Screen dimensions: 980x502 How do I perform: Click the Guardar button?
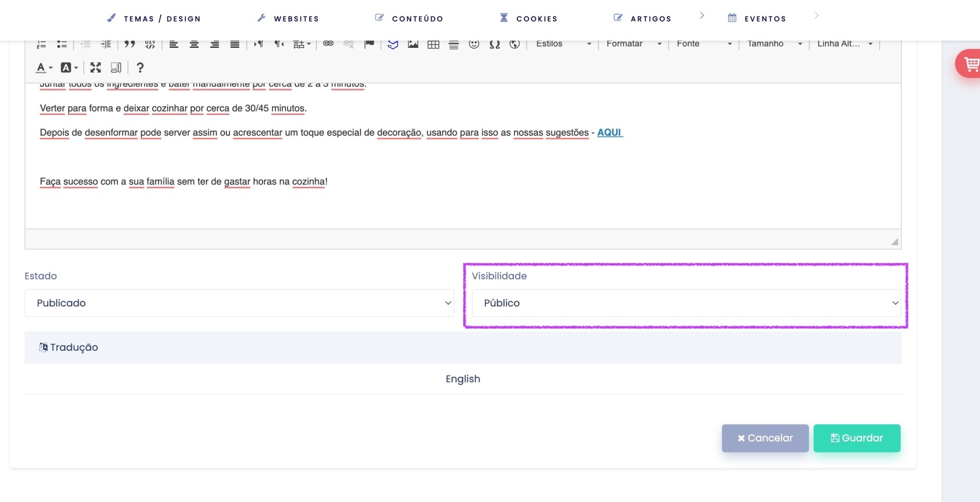pyautogui.click(x=857, y=438)
